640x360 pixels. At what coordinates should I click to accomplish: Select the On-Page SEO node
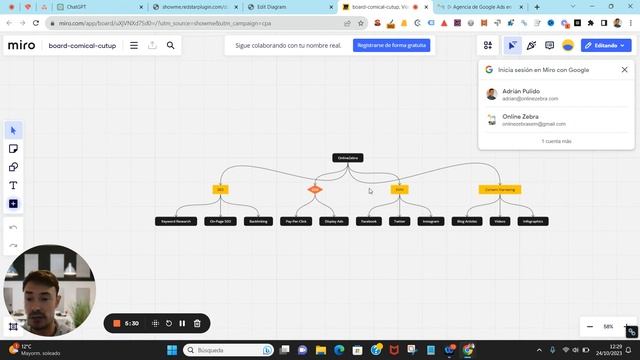point(220,221)
